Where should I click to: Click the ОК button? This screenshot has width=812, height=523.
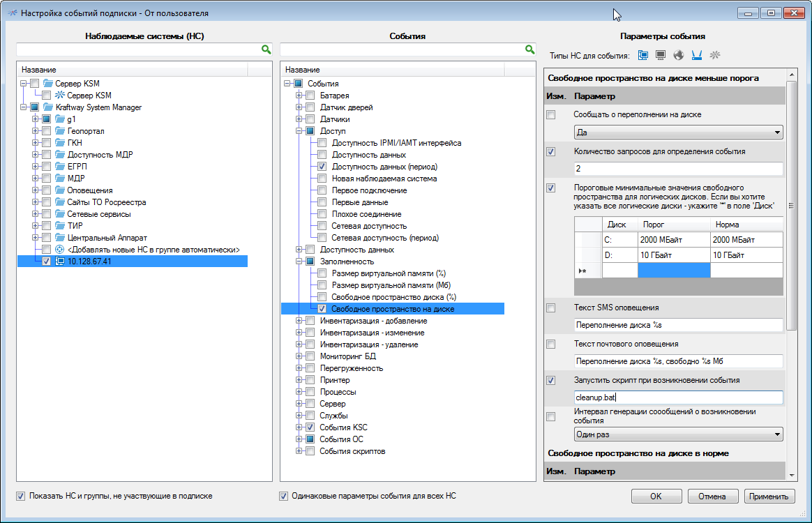coord(656,496)
